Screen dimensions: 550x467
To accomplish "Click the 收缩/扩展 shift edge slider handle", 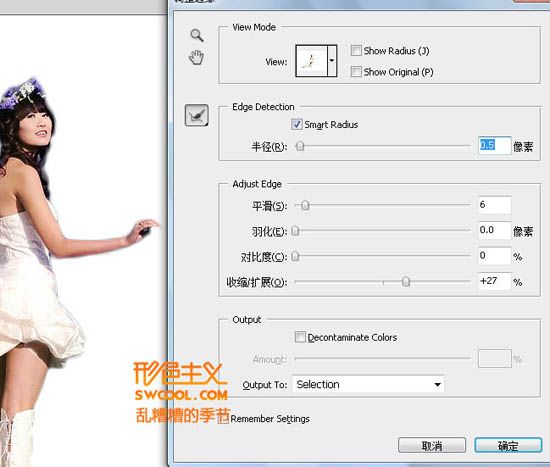I will tap(406, 281).
